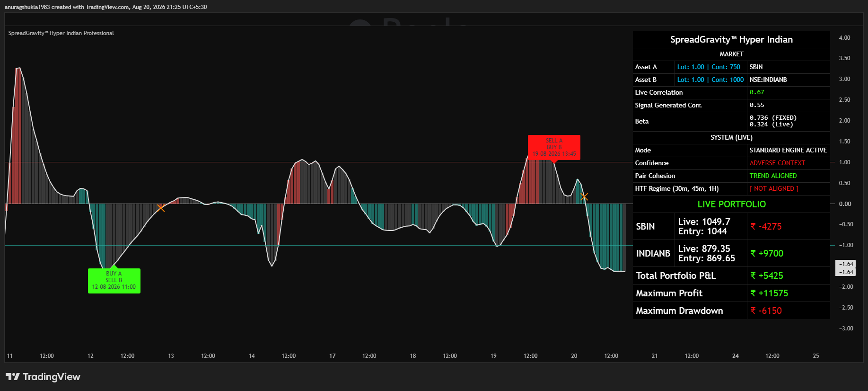Select the red SELL A BUY B signal label
Screen dimensions: 868x391
554,147
